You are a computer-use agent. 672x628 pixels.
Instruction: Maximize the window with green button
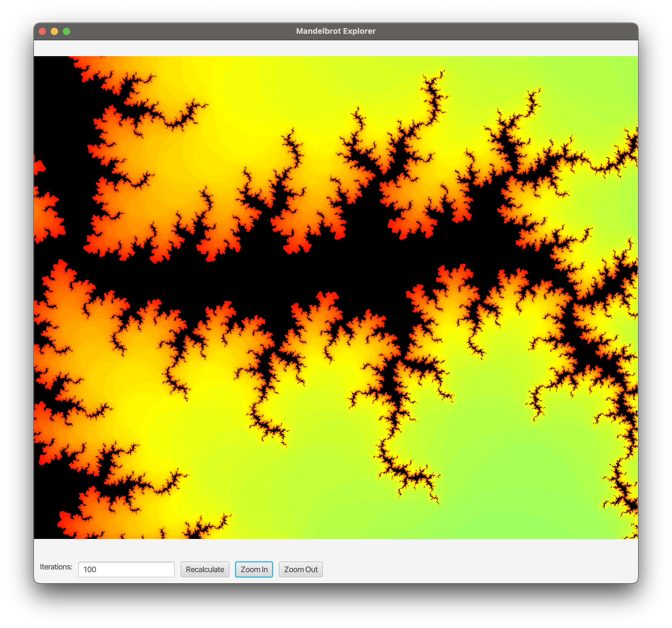[x=66, y=31]
